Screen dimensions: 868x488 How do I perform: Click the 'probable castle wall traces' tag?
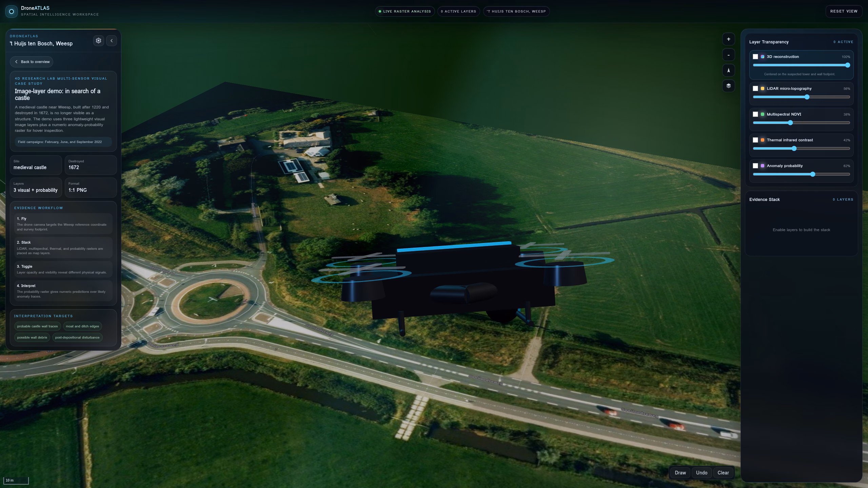[37, 326]
